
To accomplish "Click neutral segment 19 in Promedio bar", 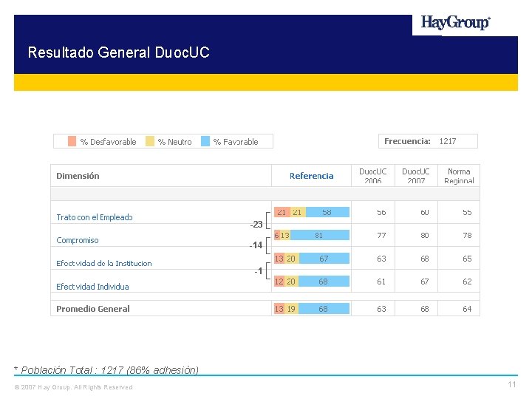I will pyautogui.click(x=291, y=309).
